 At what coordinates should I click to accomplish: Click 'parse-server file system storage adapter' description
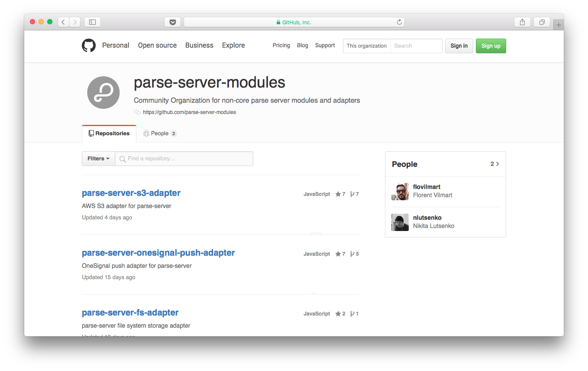pyautogui.click(x=136, y=325)
